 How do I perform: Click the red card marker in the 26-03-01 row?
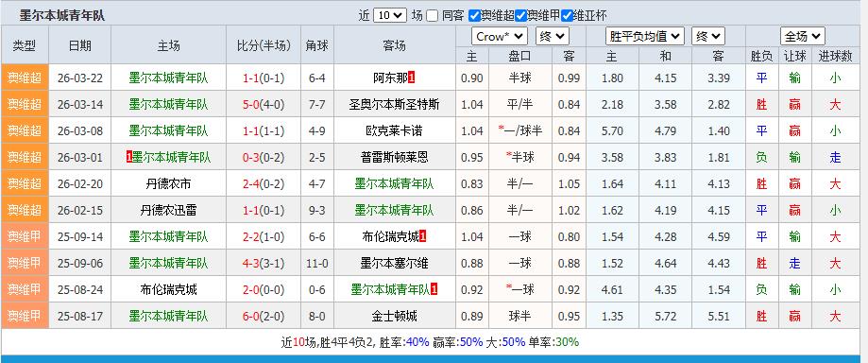point(129,158)
